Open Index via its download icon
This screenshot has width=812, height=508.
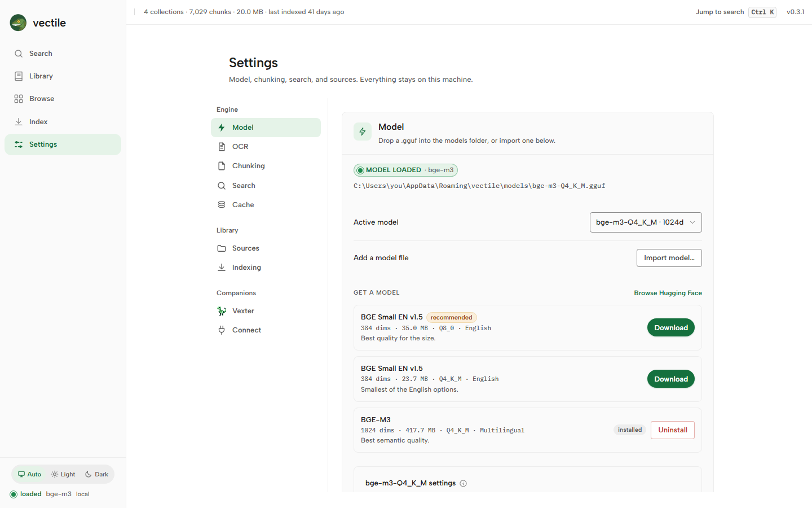coord(19,122)
